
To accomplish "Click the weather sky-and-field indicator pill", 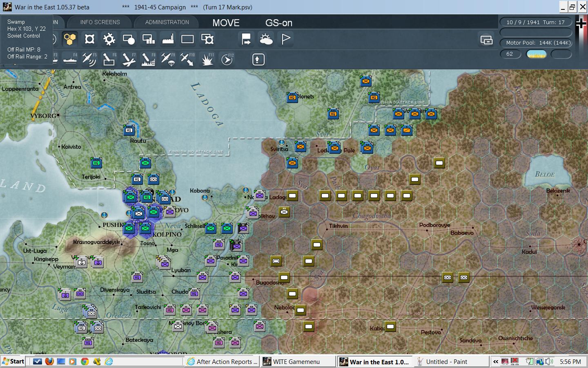I will pyautogui.click(x=536, y=54).
